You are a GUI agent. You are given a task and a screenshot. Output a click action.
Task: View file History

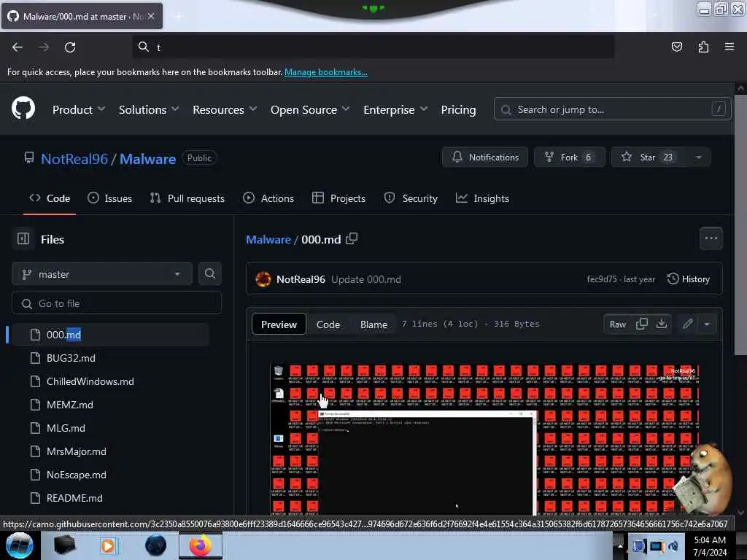689,279
